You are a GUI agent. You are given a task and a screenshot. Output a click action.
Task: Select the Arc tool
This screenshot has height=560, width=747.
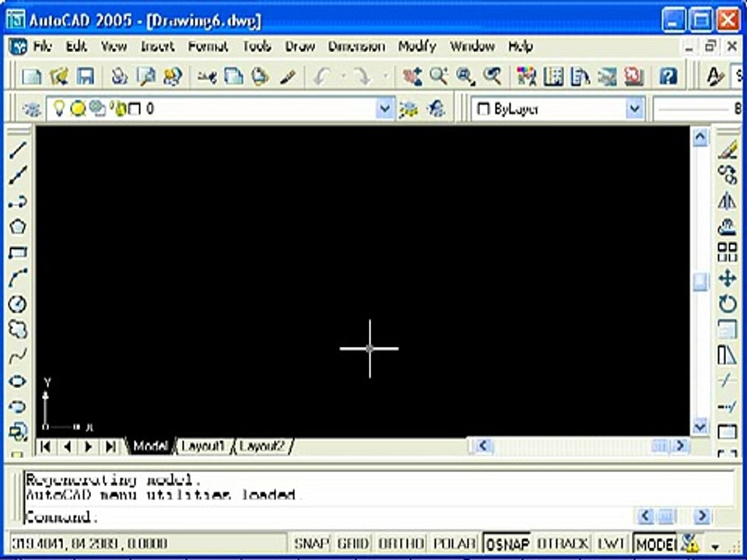pyautogui.click(x=18, y=278)
